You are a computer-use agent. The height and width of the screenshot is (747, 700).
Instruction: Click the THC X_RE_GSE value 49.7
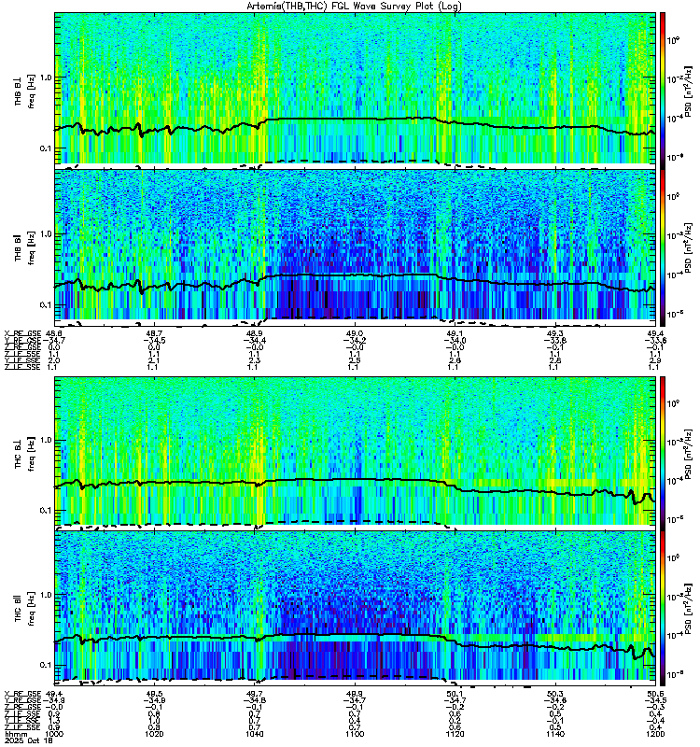254,694
